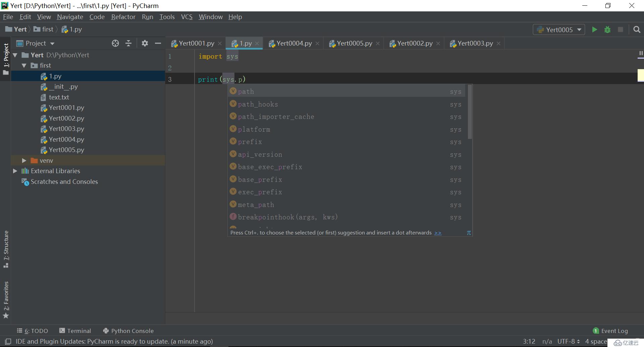
Task: Click the Yert breadcrumb in navigation bar
Action: tap(16, 29)
